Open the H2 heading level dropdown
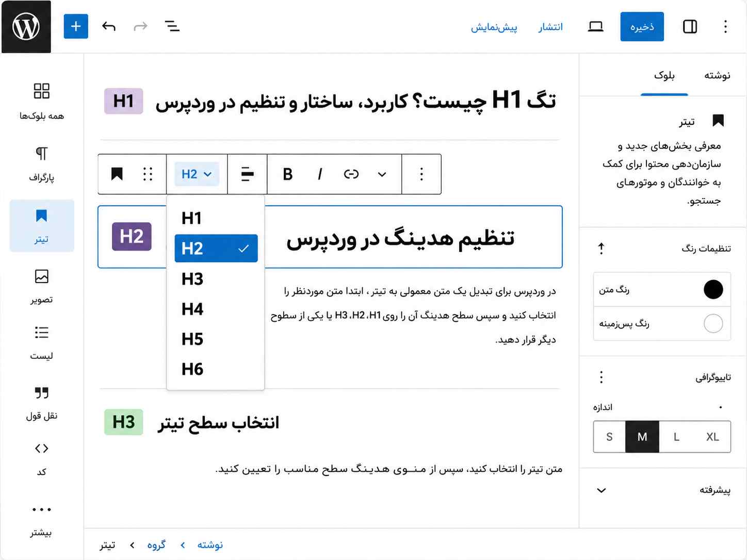The height and width of the screenshot is (560, 747). click(x=197, y=174)
